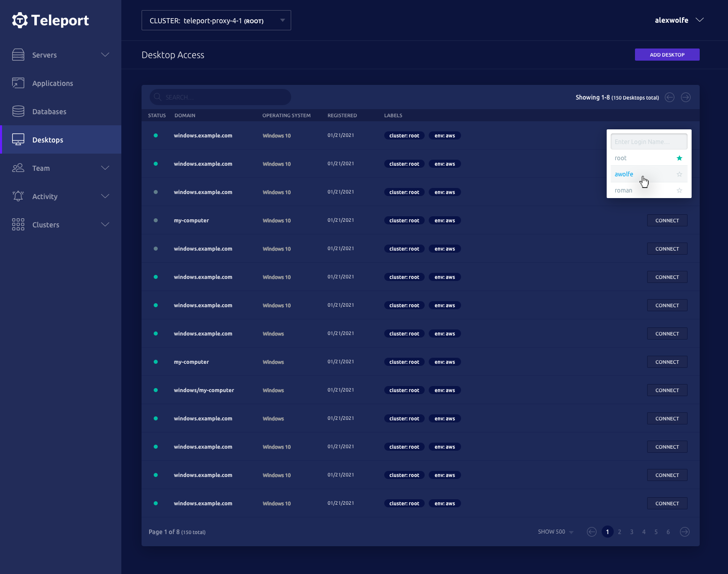This screenshot has width=728, height=574.
Task: Open the cluster selector dropdown
Action: [216, 20]
